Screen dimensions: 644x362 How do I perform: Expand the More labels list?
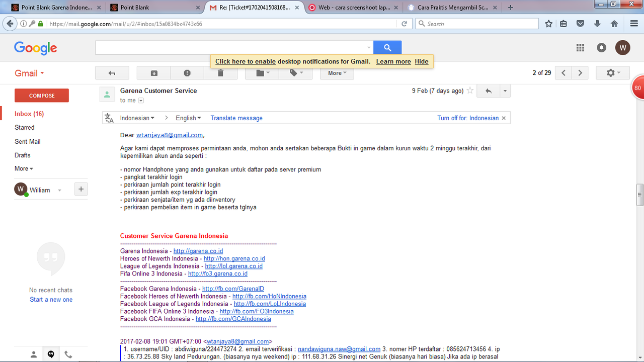(24, 168)
